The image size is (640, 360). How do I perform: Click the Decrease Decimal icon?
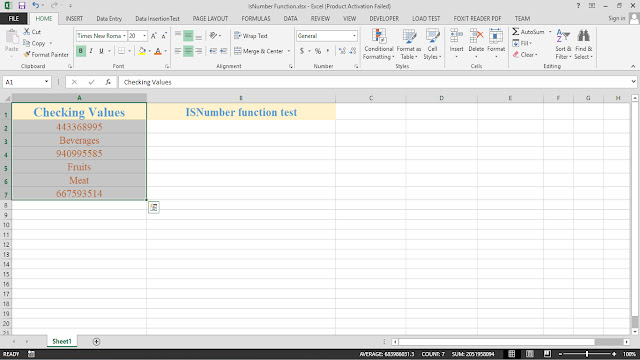click(353, 51)
